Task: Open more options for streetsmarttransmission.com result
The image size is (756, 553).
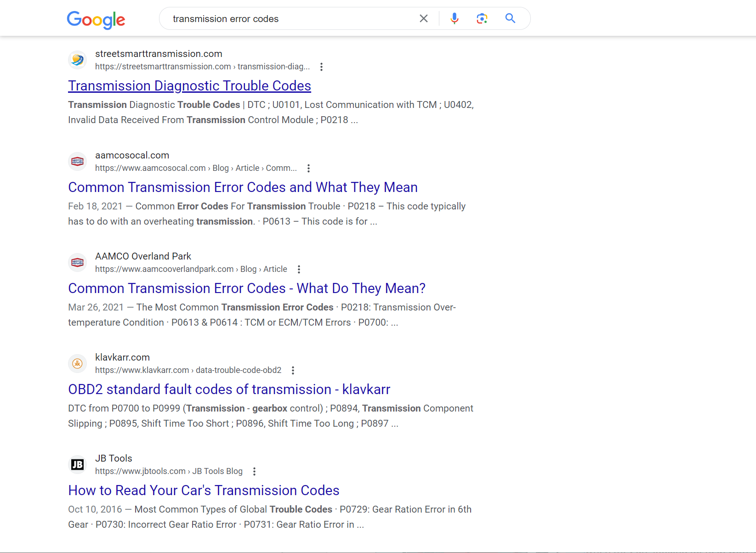Action: pyautogui.click(x=321, y=67)
